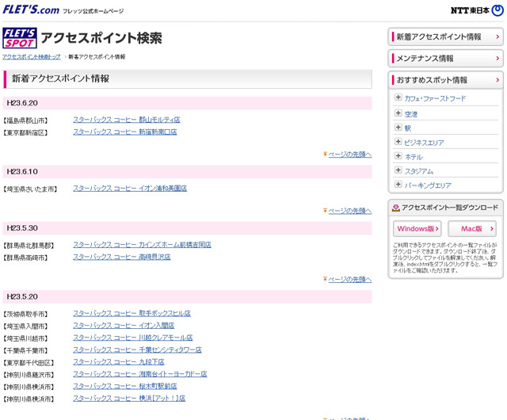Viewport: 507px width, 420px height.
Task: Open おすすめスポット情報 sidebar menu
Action: coord(445,80)
